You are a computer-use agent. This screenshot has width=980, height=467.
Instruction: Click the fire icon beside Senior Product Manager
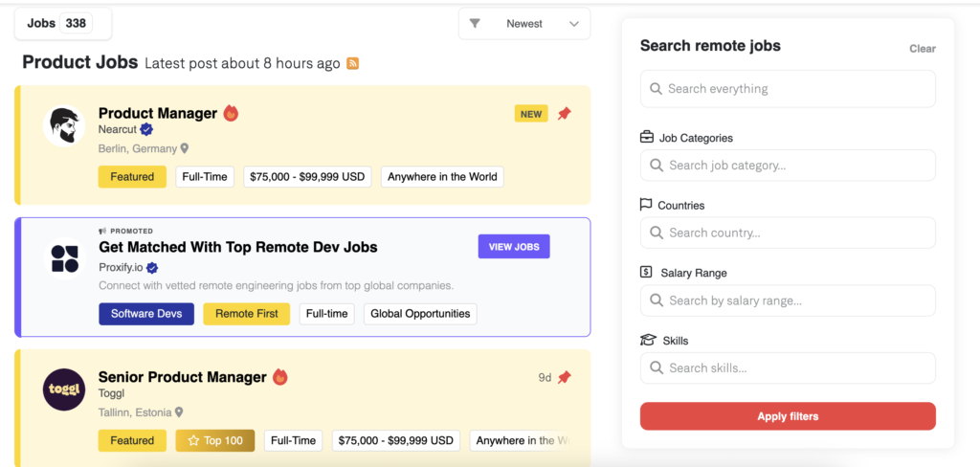coord(280,377)
